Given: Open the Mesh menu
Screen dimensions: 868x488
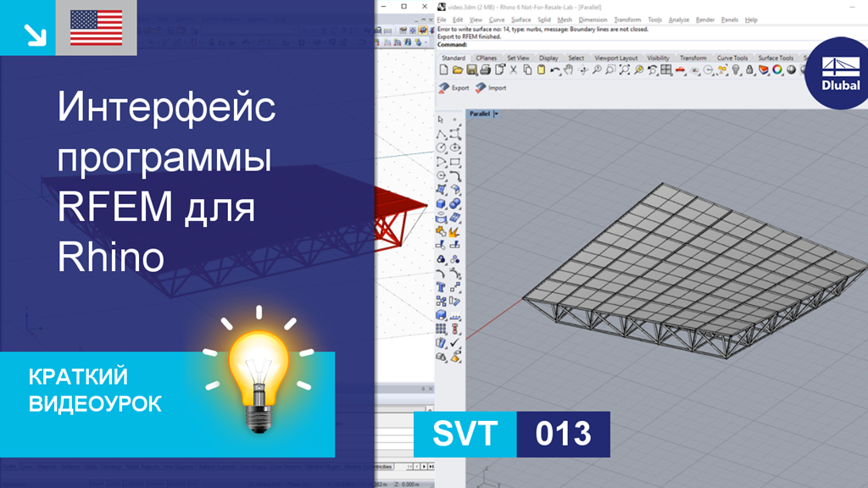Looking at the screenshot, I should click(565, 20).
